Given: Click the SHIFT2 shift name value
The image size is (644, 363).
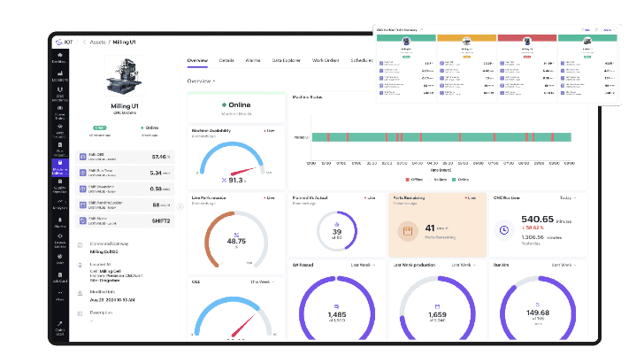Looking at the screenshot, I should (x=161, y=220).
